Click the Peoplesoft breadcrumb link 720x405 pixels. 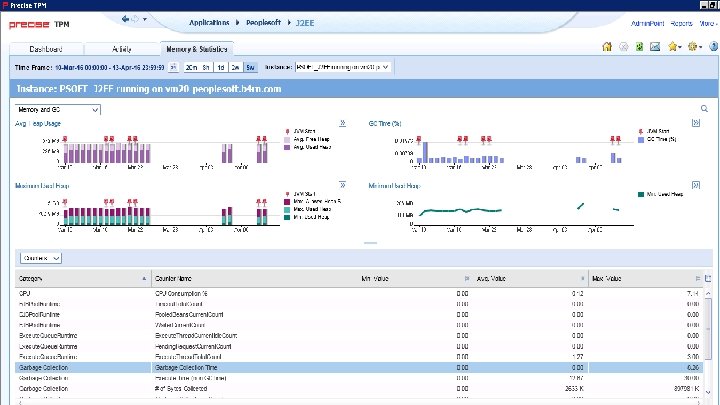pos(263,22)
